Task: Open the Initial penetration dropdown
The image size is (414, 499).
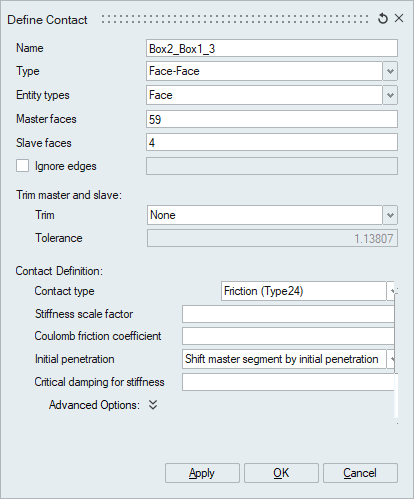Action: click(x=391, y=359)
